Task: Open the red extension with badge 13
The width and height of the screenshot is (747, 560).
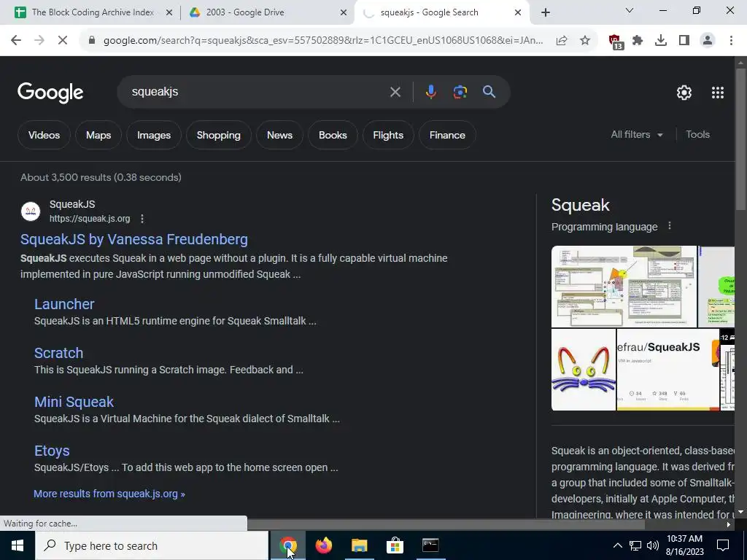Action: click(616, 42)
